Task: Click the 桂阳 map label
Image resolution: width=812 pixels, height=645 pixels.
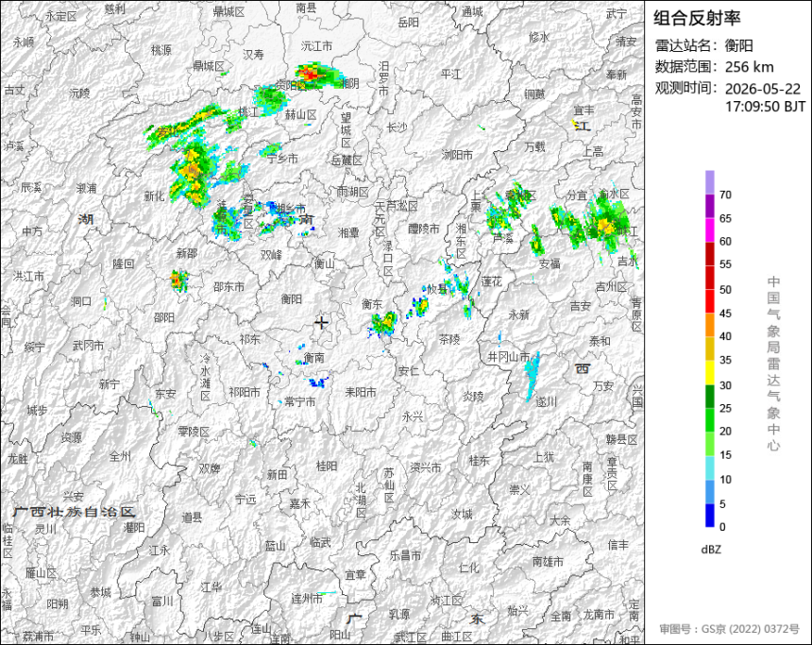Action: (327, 467)
